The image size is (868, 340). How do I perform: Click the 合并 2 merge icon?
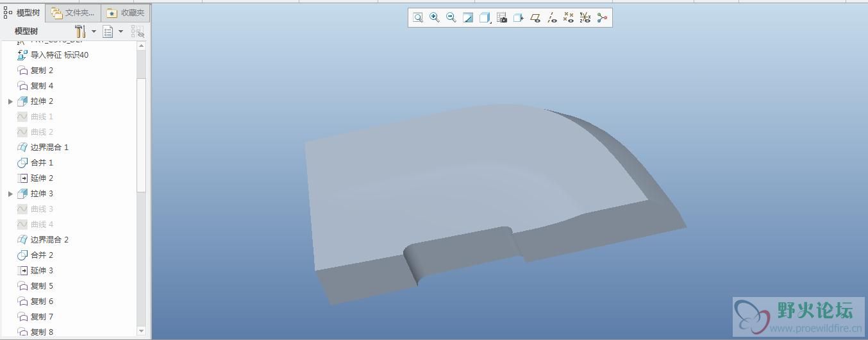[x=22, y=255]
